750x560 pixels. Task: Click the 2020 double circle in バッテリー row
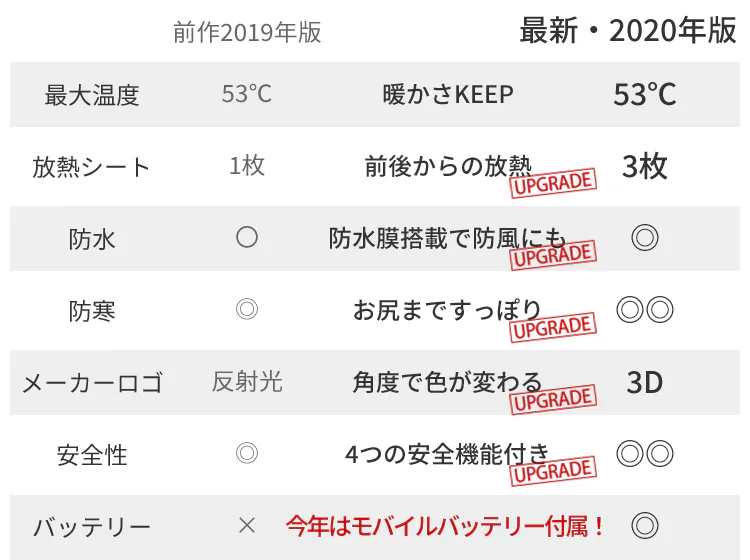(x=645, y=525)
